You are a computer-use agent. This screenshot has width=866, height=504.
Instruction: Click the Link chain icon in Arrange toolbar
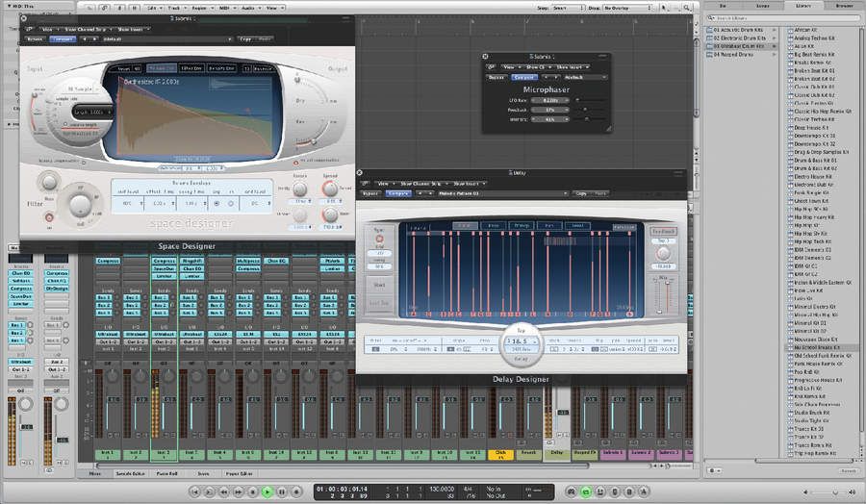[105, 9]
